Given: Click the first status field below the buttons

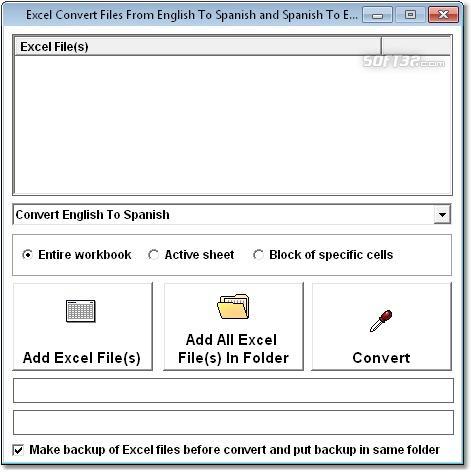Looking at the screenshot, I should 233,390.
